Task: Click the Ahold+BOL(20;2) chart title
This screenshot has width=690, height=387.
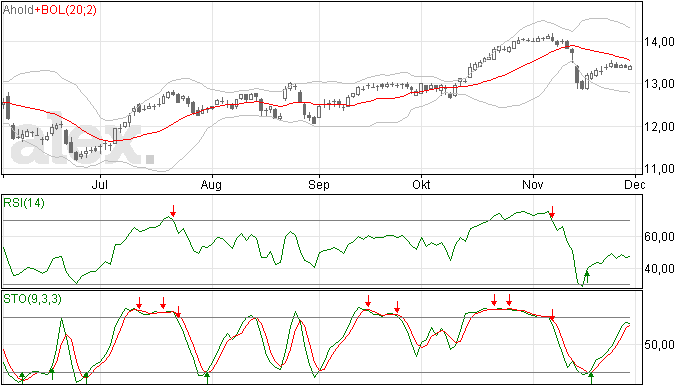Action: (49, 10)
